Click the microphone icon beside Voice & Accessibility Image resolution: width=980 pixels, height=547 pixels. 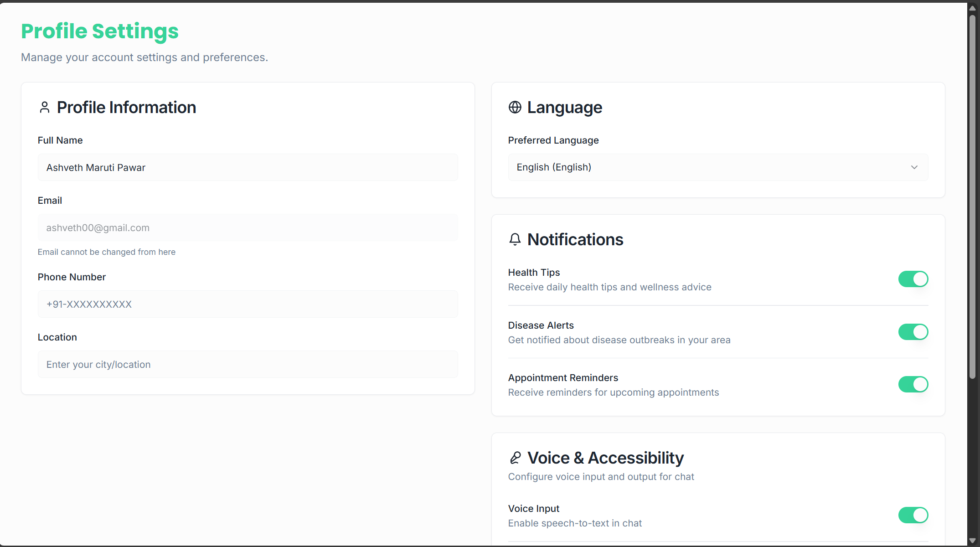click(515, 458)
